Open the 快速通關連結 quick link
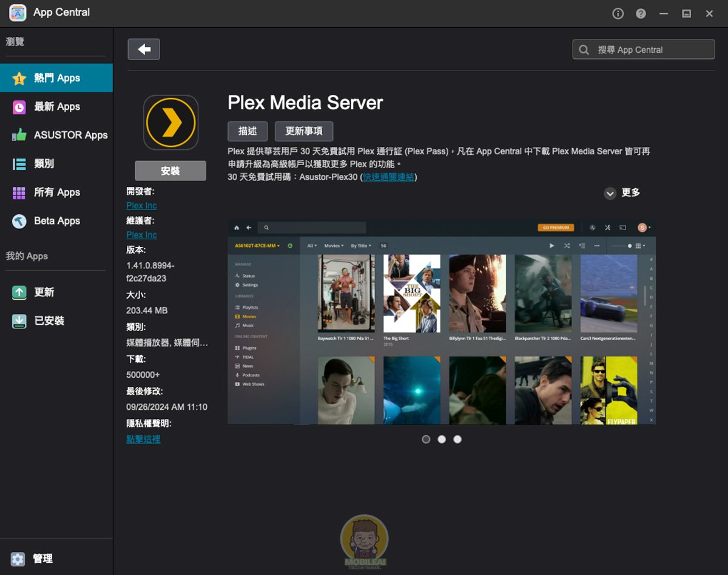 [388, 177]
